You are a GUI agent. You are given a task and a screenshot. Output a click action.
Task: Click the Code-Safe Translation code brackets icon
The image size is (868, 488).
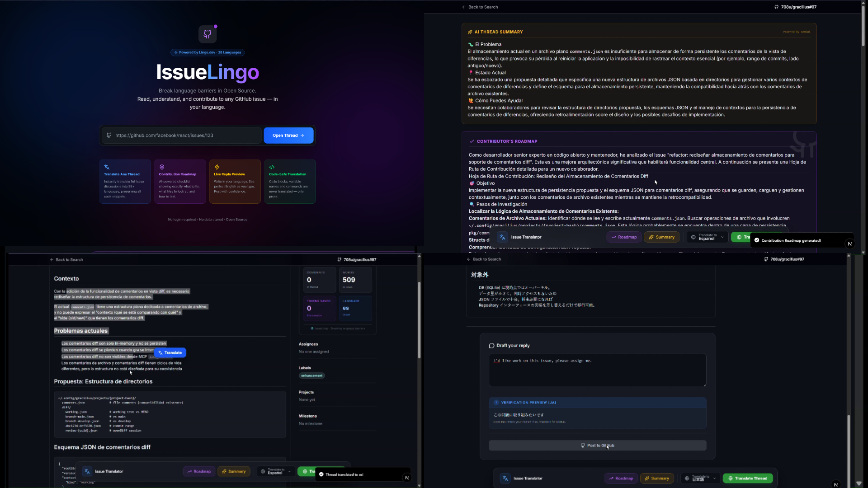click(x=272, y=167)
